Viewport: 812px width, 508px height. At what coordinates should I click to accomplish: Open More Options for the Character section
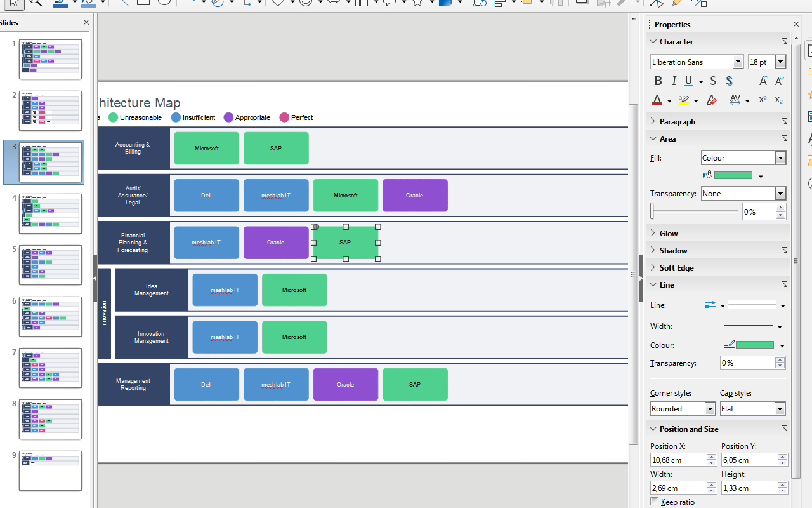pos(785,41)
